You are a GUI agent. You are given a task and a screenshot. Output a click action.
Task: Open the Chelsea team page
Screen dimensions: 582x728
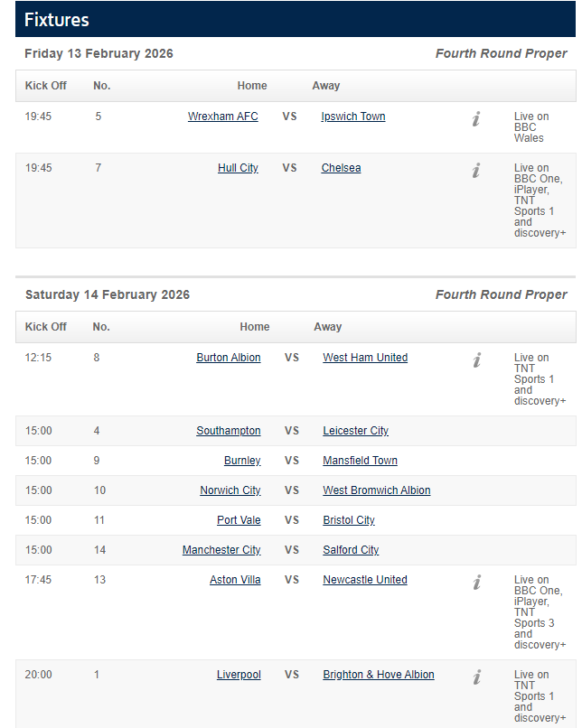[x=341, y=168]
